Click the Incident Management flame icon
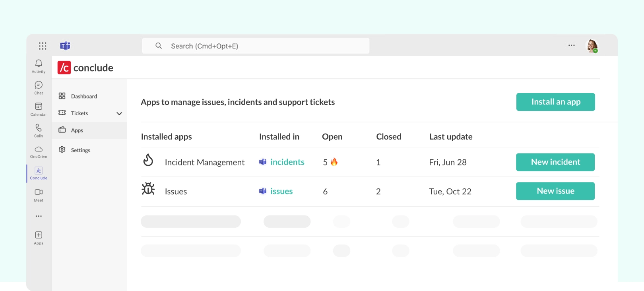This screenshot has width=644, height=291. [148, 160]
